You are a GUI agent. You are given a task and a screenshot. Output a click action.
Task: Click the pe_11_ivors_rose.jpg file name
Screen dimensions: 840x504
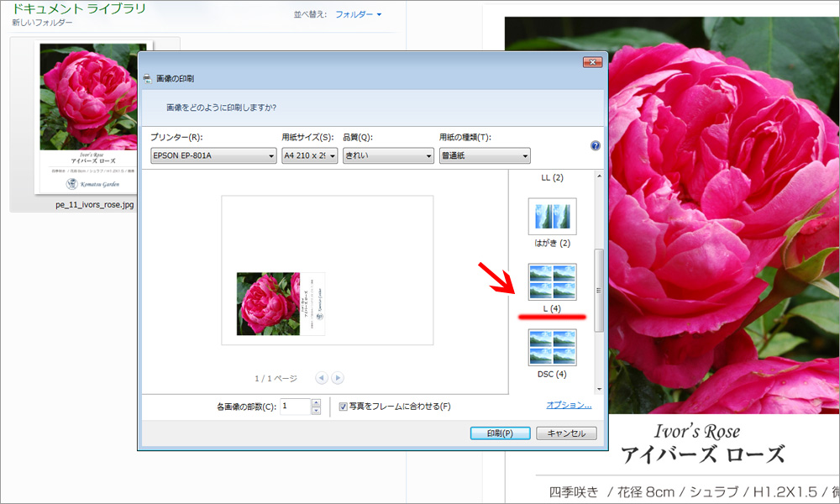point(95,205)
